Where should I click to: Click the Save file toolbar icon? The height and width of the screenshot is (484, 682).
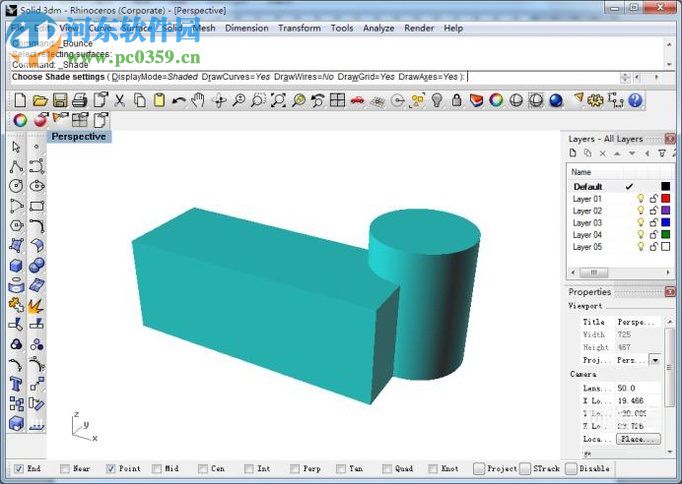pyautogui.click(x=59, y=100)
